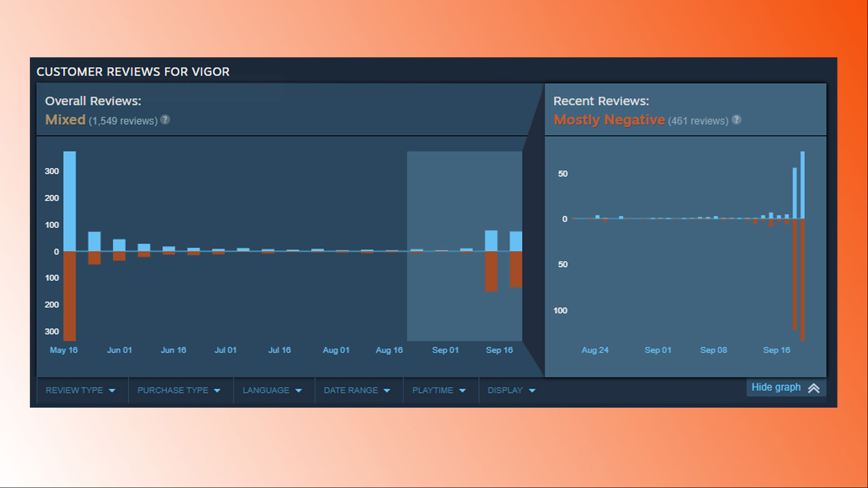The width and height of the screenshot is (868, 488).
Task: Open the help icon beside Recent Reviews count
Action: point(737,120)
